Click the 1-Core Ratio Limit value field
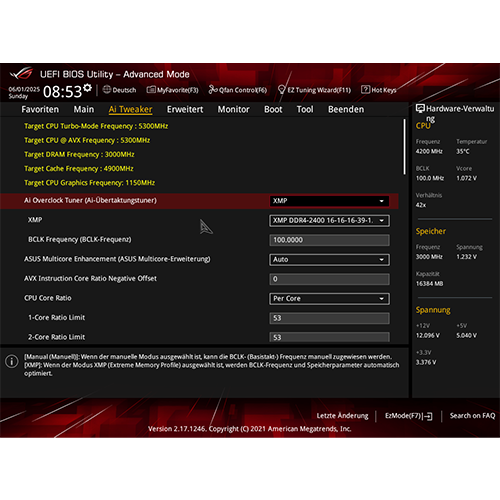Image resolution: width=500 pixels, height=500 pixels. 329,318
